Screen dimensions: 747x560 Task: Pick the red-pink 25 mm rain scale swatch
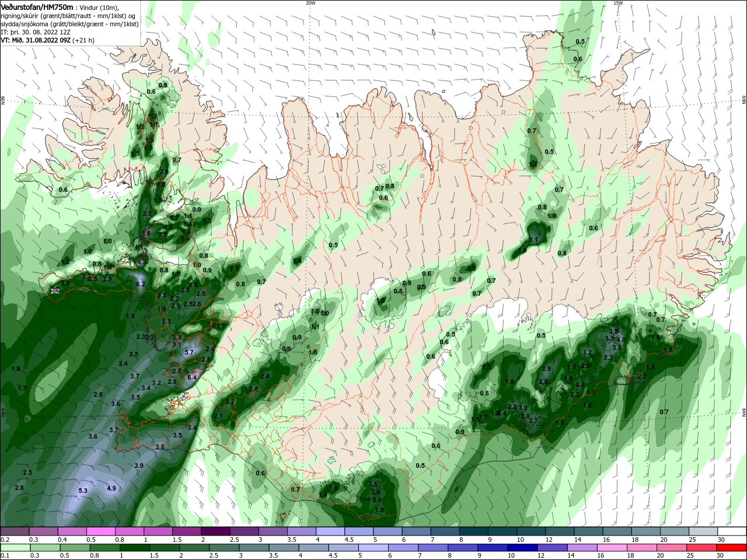pyautogui.click(x=703, y=548)
